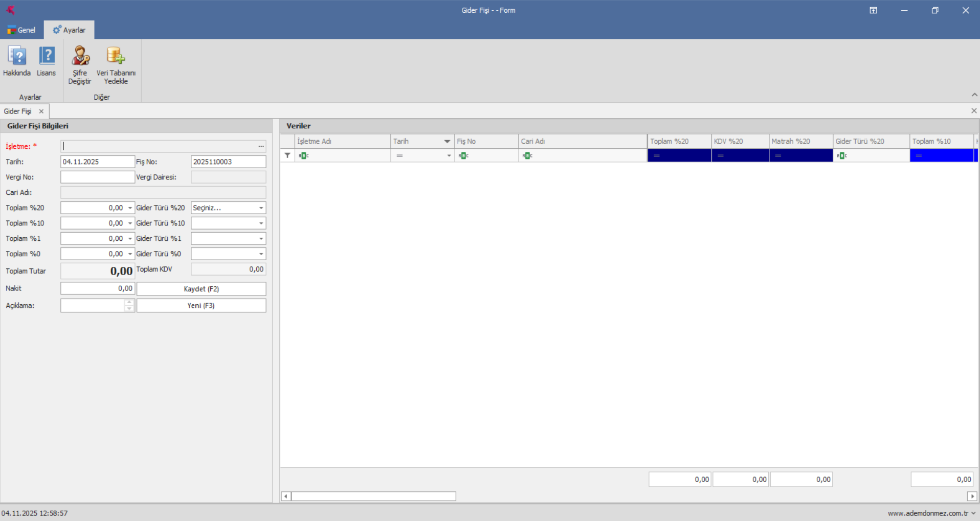The height and width of the screenshot is (521, 980).
Task: Open the Hakkında info icon
Action: click(17, 56)
